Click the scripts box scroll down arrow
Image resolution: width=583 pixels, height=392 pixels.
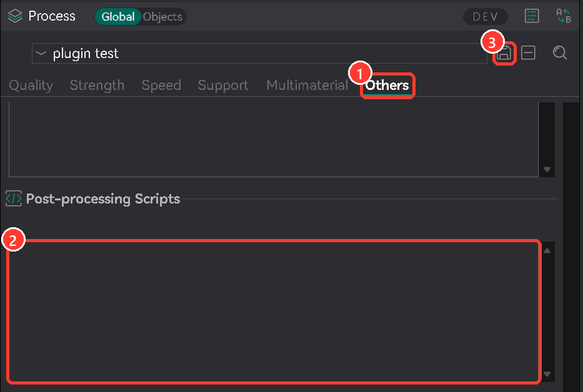click(x=547, y=374)
